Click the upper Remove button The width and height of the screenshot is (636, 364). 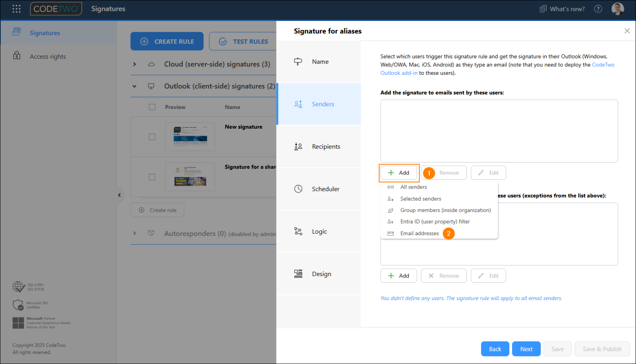(444, 173)
